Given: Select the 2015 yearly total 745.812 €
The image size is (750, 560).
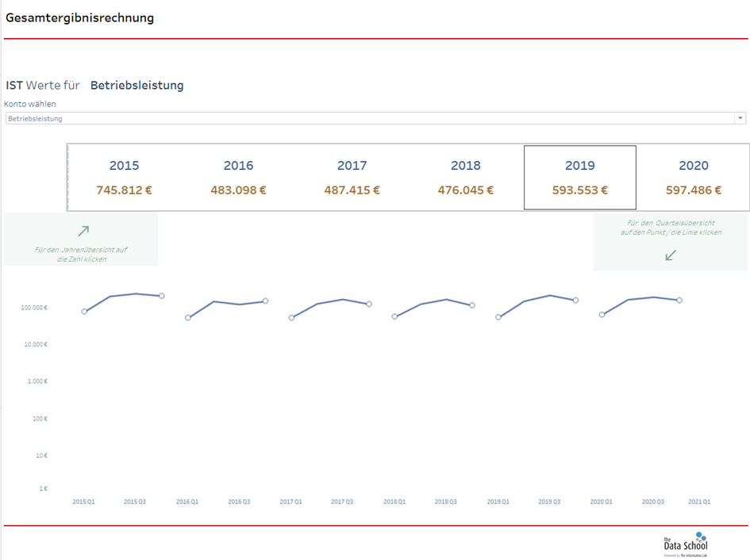Looking at the screenshot, I should click(124, 190).
